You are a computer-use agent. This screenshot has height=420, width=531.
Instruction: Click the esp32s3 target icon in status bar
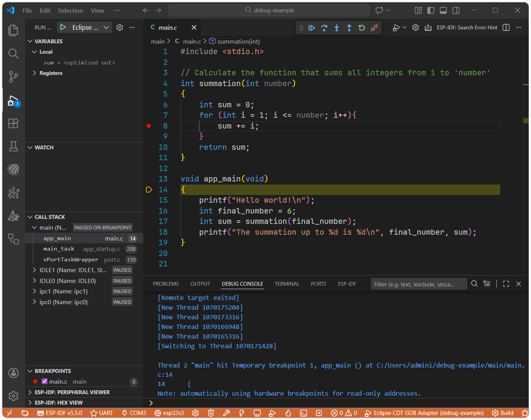[x=169, y=413]
